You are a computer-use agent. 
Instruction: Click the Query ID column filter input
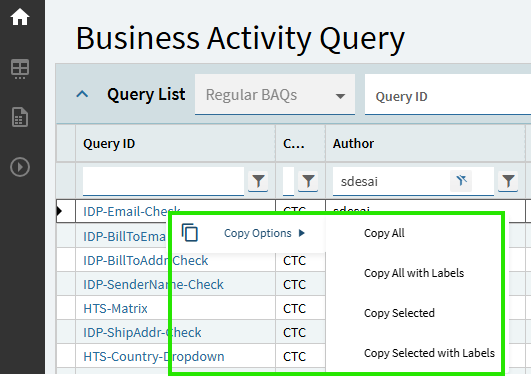point(163,181)
